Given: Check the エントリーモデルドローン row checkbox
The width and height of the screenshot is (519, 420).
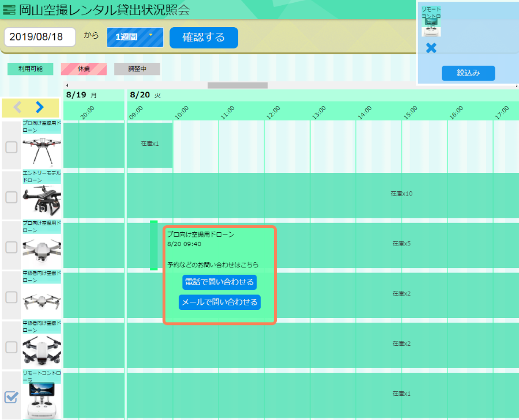Looking at the screenshot, I should 12,197.
